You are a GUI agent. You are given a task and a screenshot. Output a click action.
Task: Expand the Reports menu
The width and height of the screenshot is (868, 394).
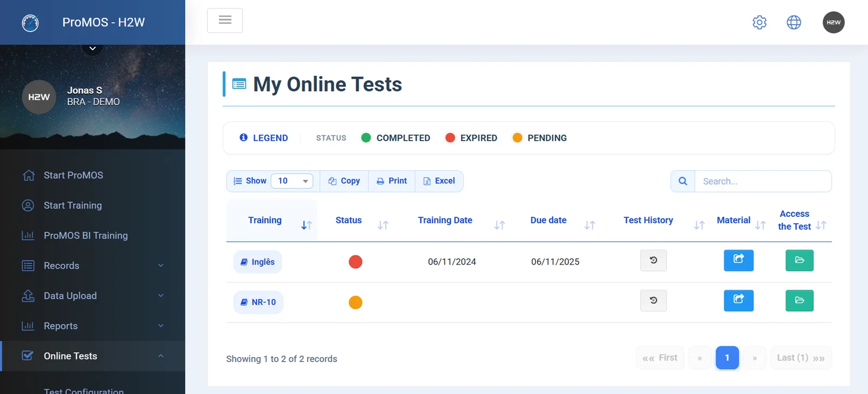coord(93,326)
